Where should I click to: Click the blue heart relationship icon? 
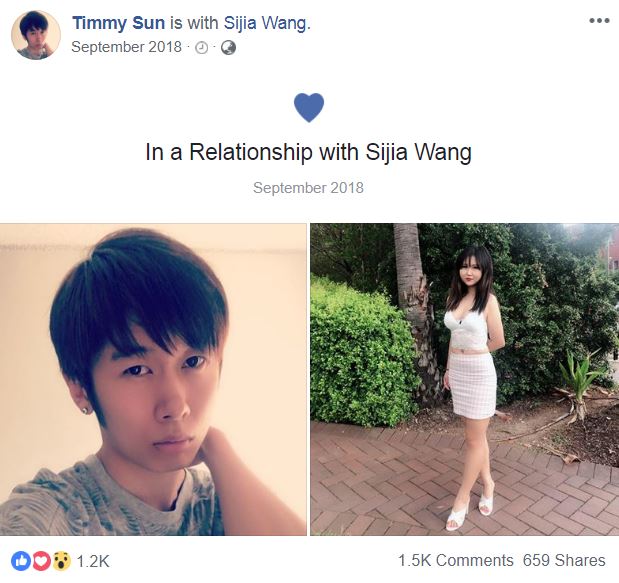click(309, 107)
